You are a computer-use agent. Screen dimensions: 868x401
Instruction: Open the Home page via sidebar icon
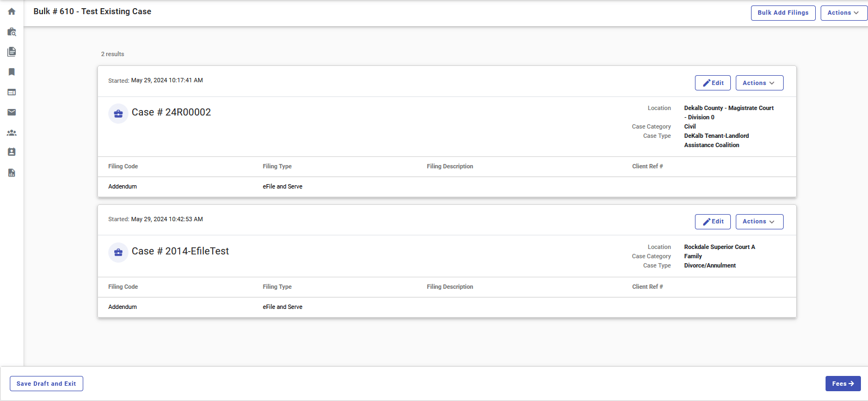tap(11, 11)
